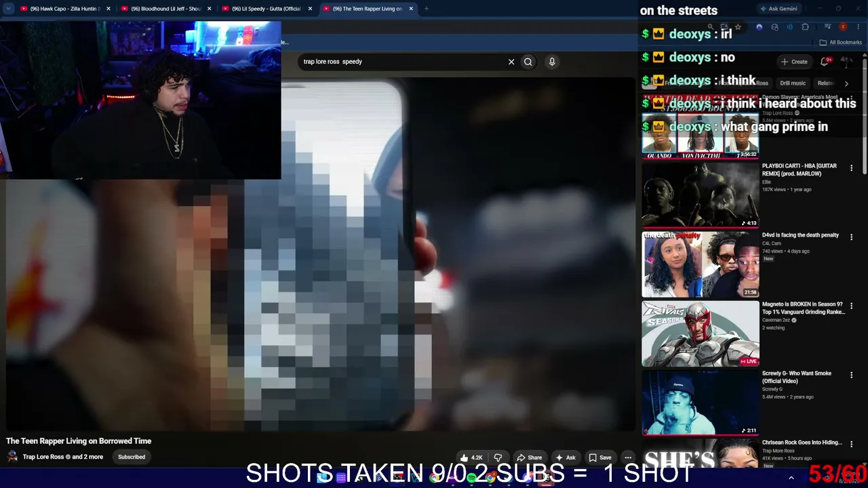Open the browser extensions puzzle icon
This screenshot has width=868, height=488.
tap(805, 27)
